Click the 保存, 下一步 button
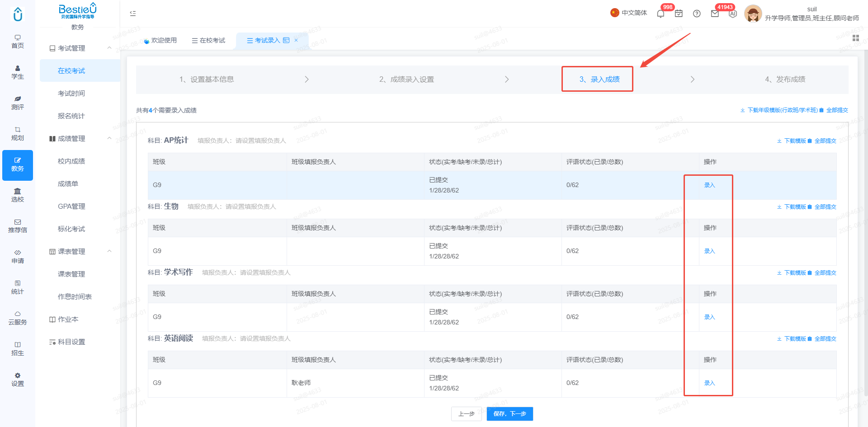This screenshot has width=868, height=427. point(510,414)
